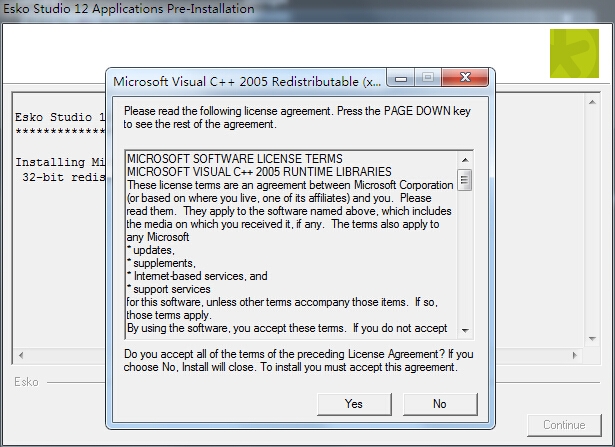Click the dialog's grayed-out maximize button
The height and width of the screenshot is (447, 615).
(428, 79)
